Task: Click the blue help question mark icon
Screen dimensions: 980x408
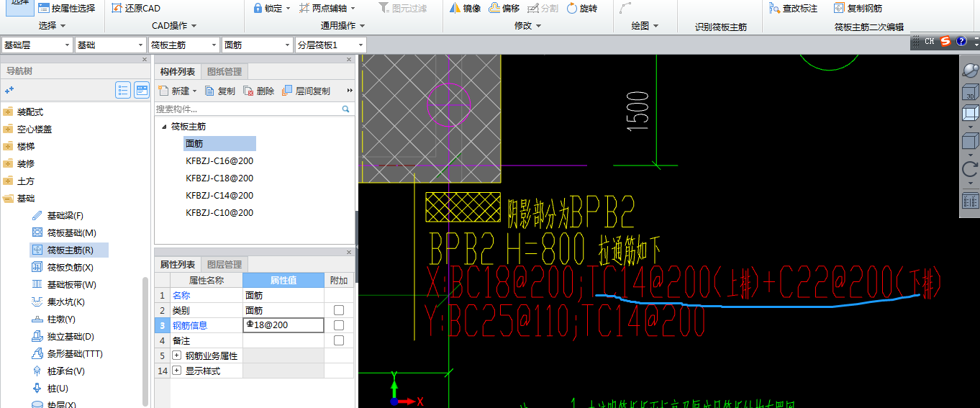Action: point(961,41)
